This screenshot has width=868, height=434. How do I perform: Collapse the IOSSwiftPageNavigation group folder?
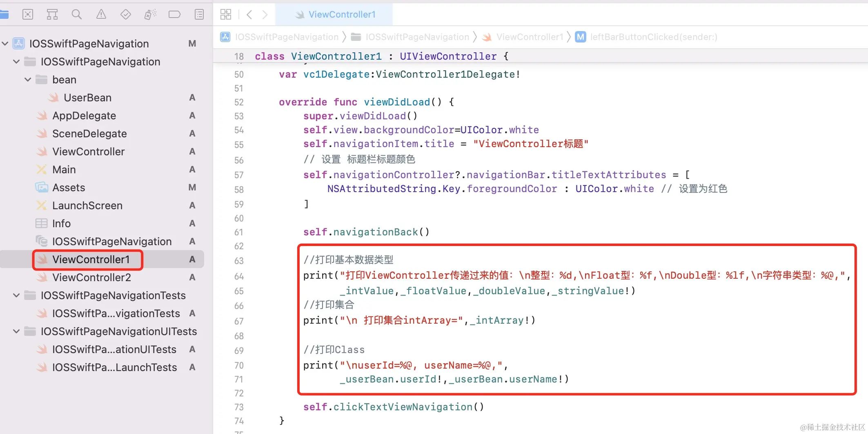point(16,62)
